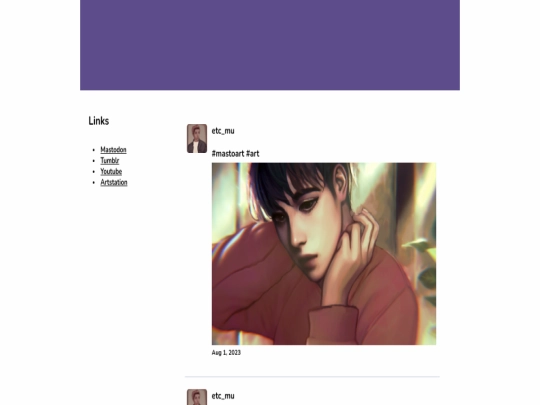This screenshot has height=405, width=540.
Task: Click the second post's profile avatar
Action: [x=197, y=397]
